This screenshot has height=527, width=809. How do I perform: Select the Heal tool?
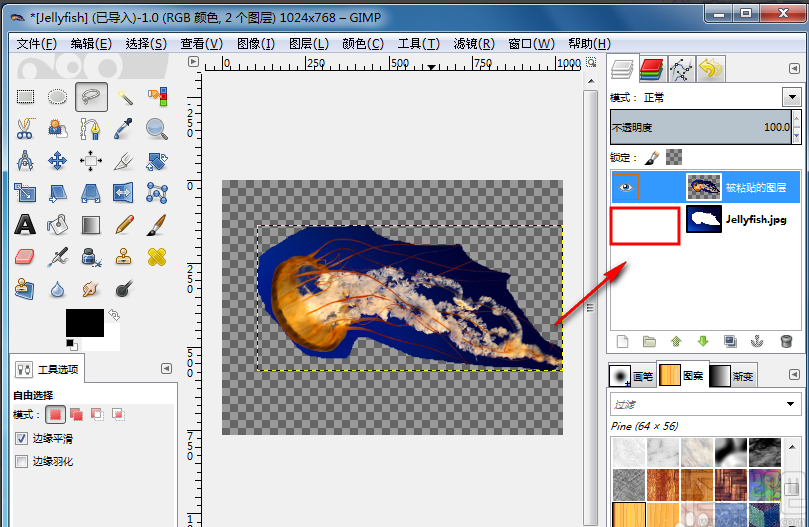pos(157,257)
